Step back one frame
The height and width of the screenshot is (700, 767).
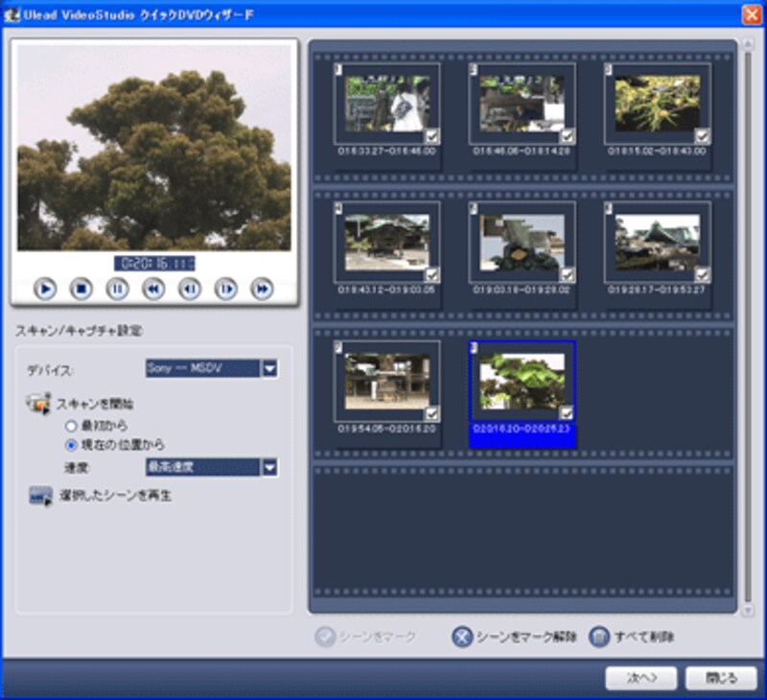pos(190,288)
